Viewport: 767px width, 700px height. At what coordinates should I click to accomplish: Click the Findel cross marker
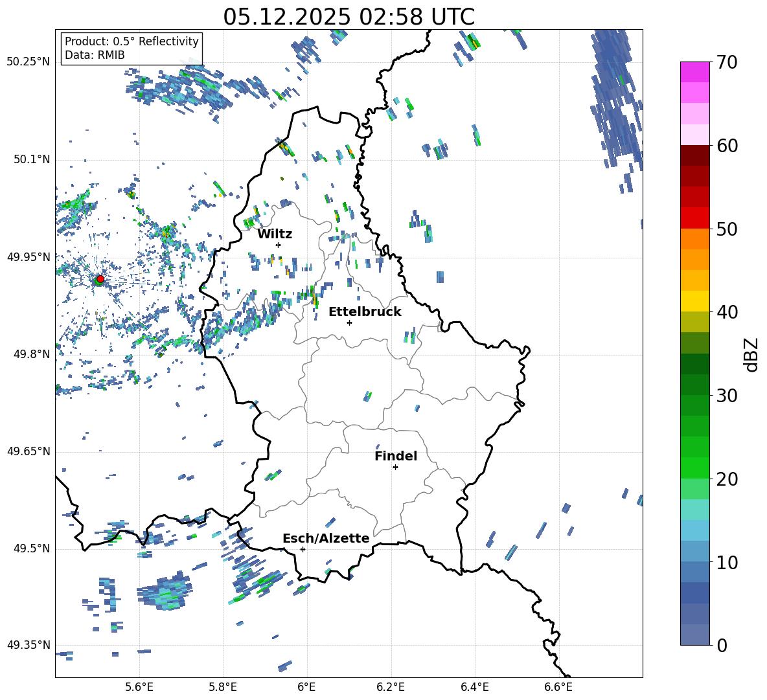coord(395,467)
